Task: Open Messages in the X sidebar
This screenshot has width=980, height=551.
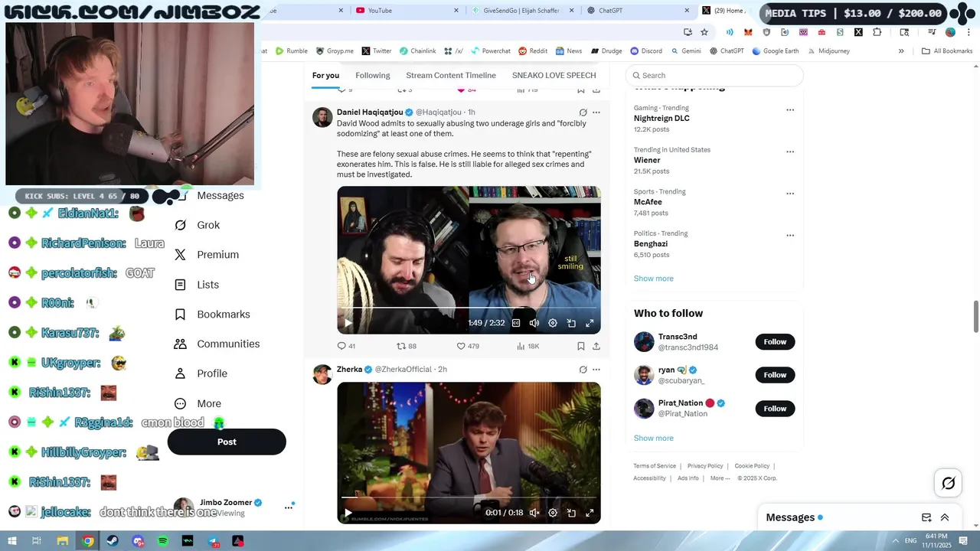Action: [220, 195]
